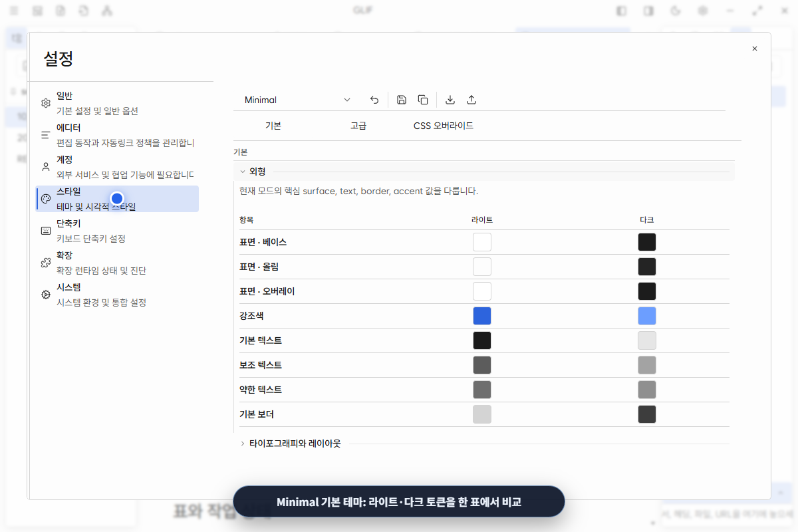Click the undo/revert arrow icon beside the theme dropdown
The image size is (798, 532).
[374, 100]
